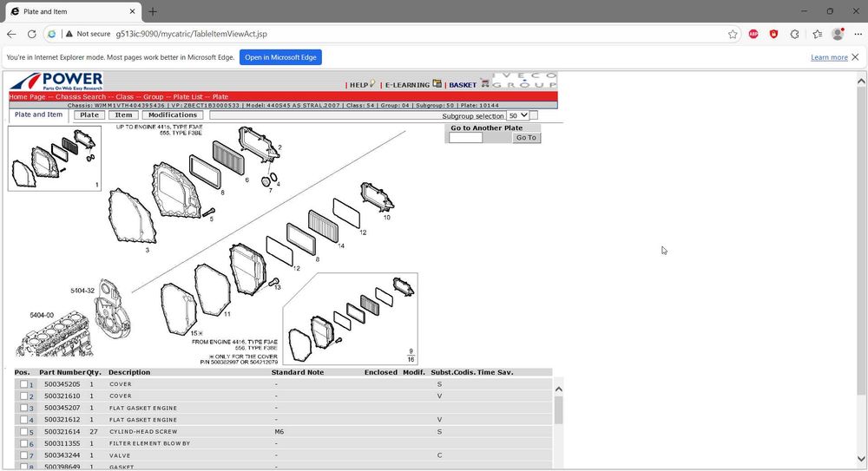Open the HELP link
Image resolution: width=868 pixels, height=471 pixels.
(x=358, y=85)
